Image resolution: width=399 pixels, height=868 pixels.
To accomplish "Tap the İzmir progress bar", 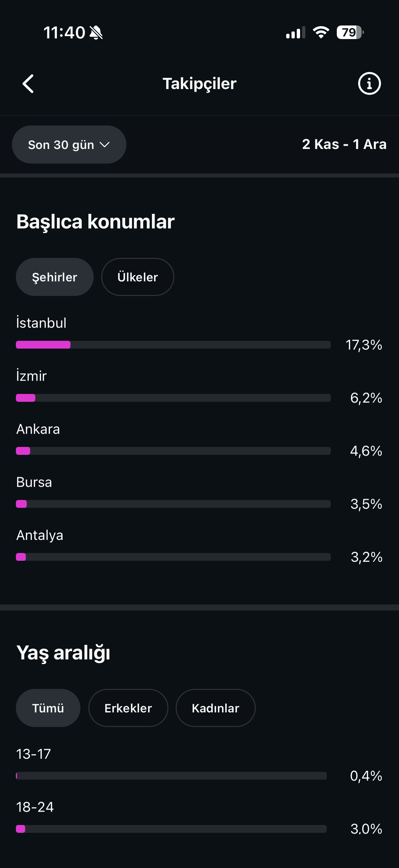I will click(173, 398).
